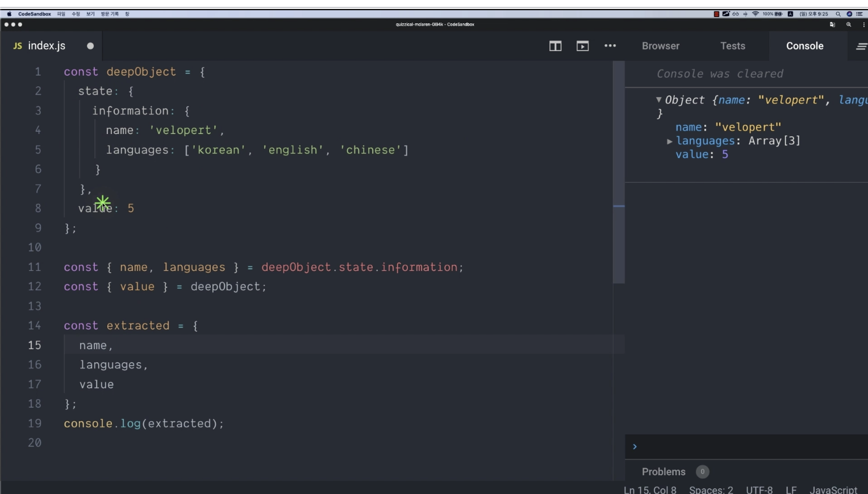Click the console 'value: 5' property
868x494 pixels.
[702, 154]
